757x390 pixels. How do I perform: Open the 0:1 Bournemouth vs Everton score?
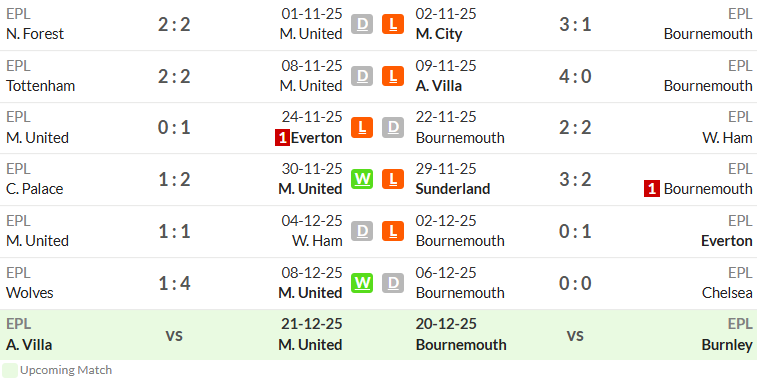coord(575,232)
